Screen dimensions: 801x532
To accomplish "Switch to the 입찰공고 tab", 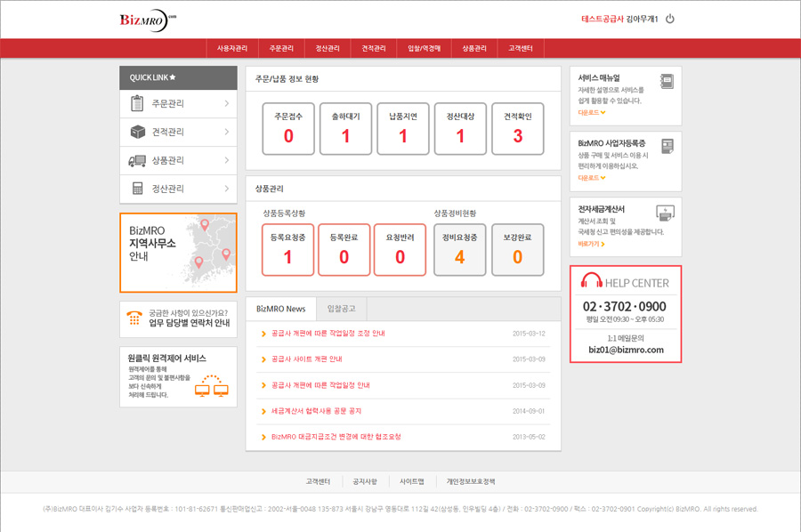I will 341,309.
